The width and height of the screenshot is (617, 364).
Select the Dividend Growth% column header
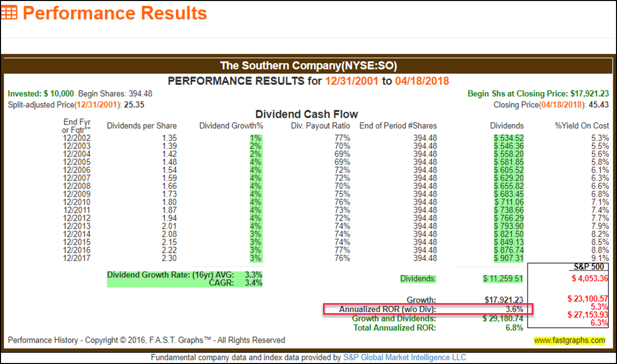coord(231,126)
